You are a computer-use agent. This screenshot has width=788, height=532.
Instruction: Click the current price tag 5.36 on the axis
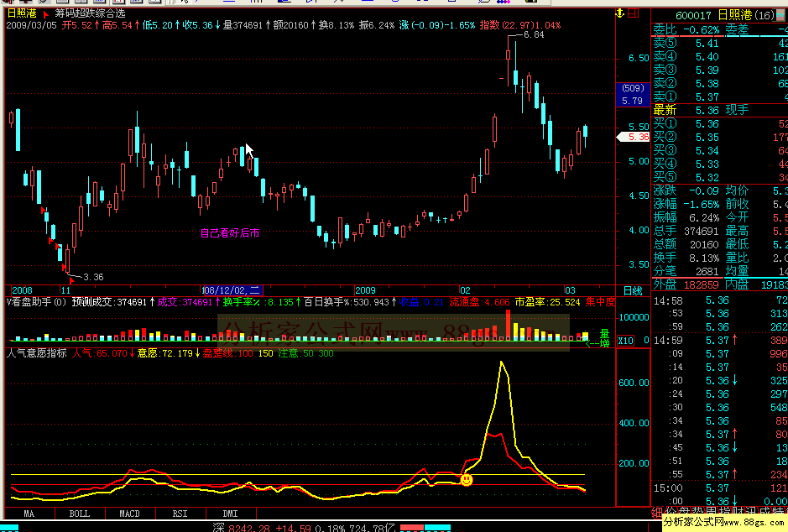tap(634, 137)
